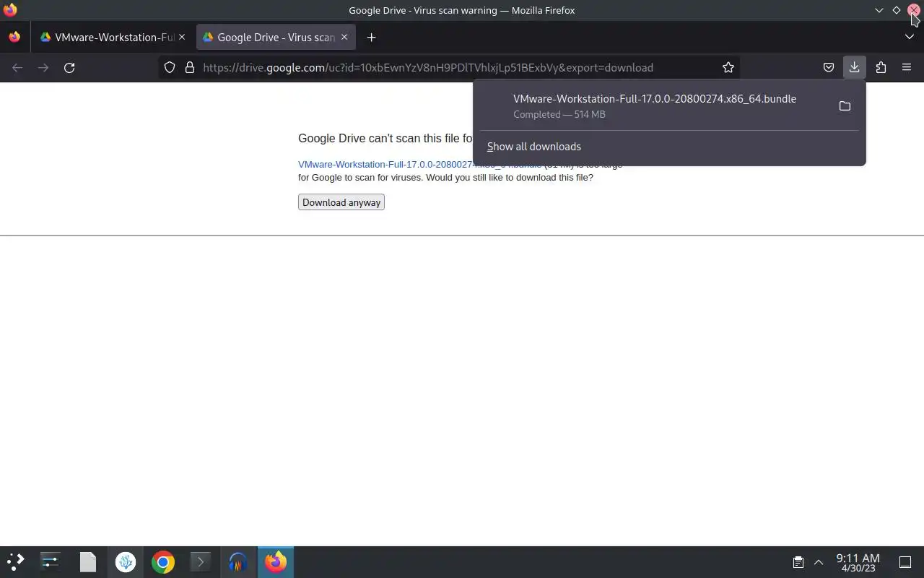Click the show desktop button
924x578 pixels.
click(905, 561)
